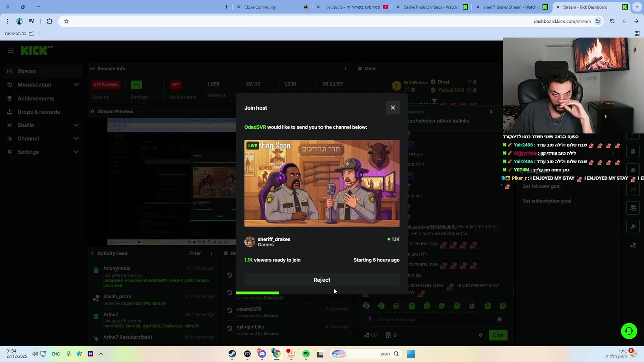Open a new browser tab

pyautogui.click(x=226, y=7)
